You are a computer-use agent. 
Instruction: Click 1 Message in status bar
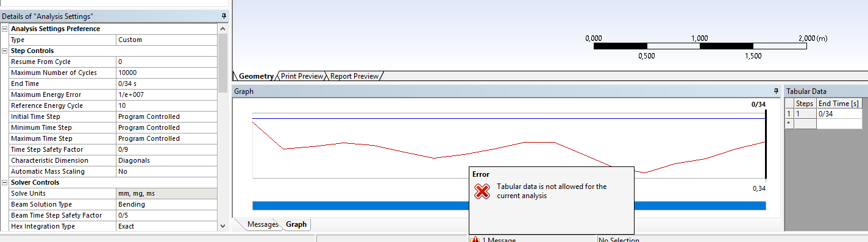(499, 240)
